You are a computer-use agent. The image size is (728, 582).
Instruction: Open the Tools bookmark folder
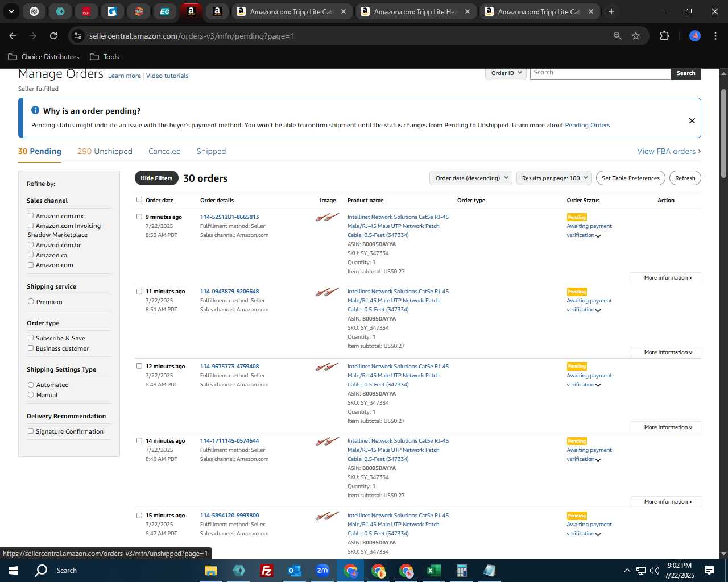pos(105,57)
